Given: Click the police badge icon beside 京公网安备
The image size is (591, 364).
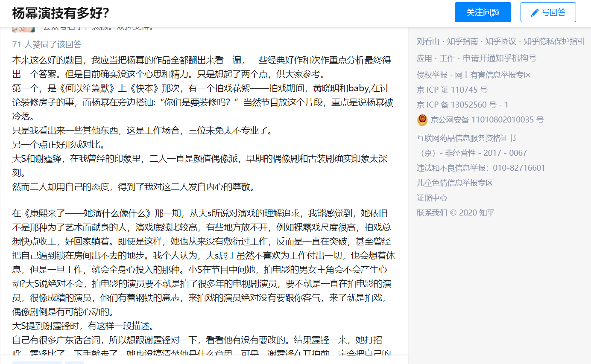Looking at the screenshot, I should (x=422, y=120).
